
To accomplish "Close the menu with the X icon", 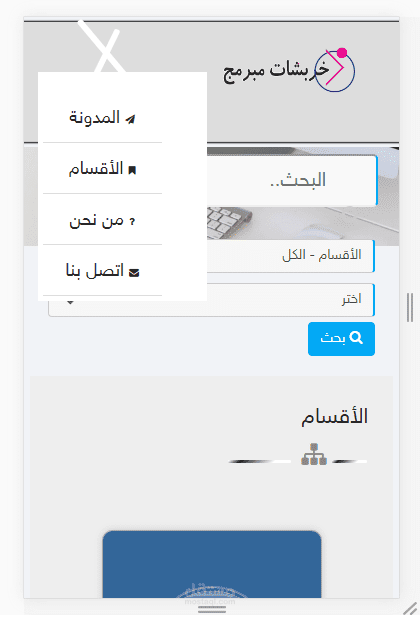I will point(103,47).
